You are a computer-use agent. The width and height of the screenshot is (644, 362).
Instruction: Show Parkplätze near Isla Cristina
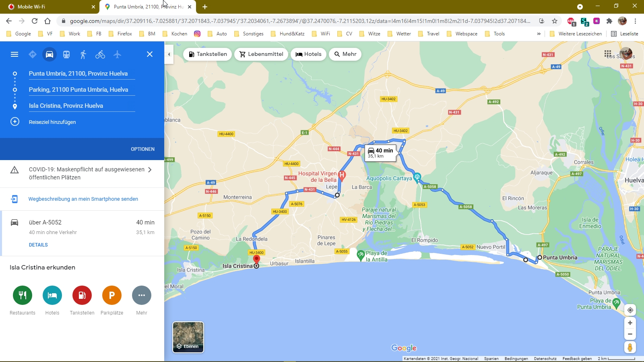112,295
